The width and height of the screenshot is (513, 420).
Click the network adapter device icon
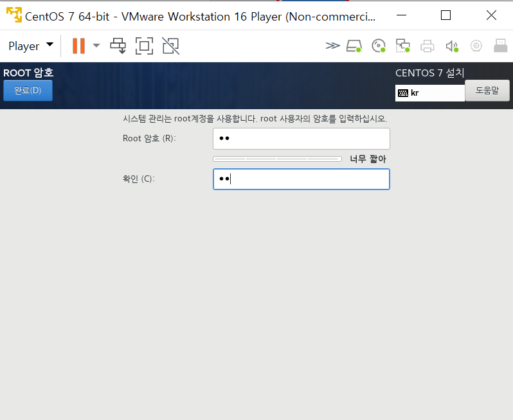pos(402,46)
